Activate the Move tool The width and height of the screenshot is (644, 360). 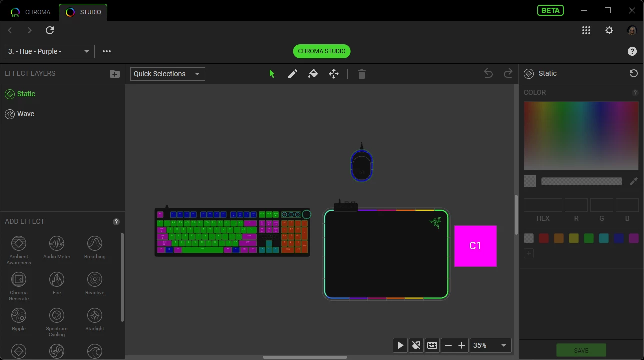click(x=334, y=74)
